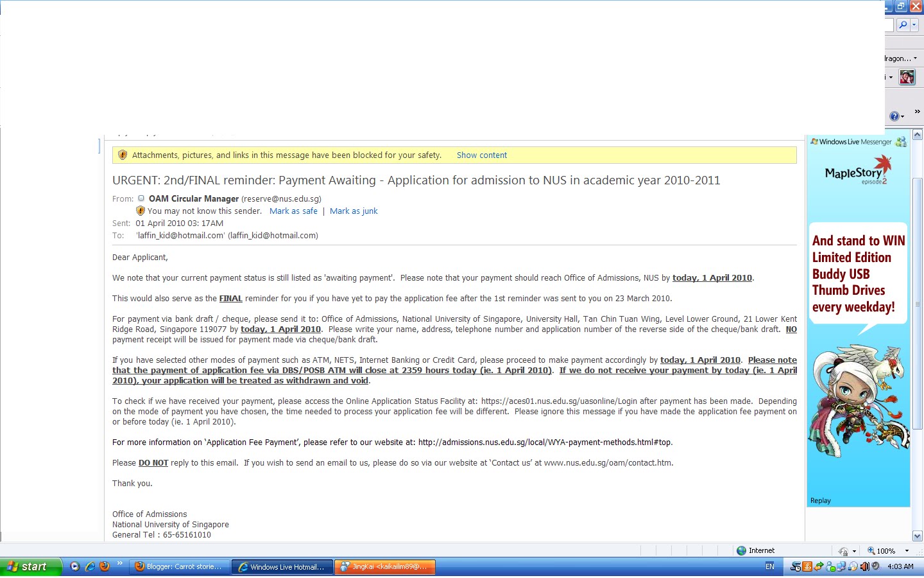Click the privacy lock icon in status bar

(843, 551)
